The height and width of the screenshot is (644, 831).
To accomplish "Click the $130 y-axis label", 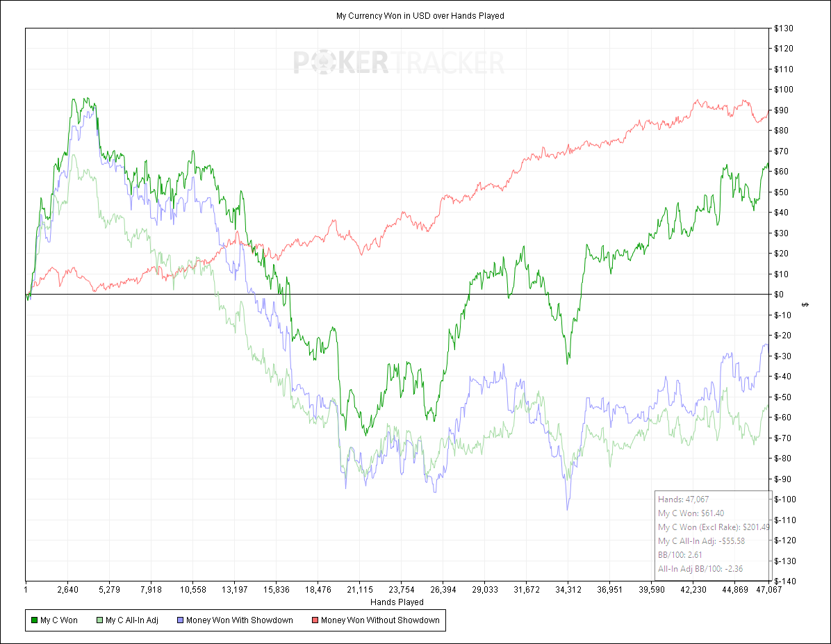I will point(783,28).
